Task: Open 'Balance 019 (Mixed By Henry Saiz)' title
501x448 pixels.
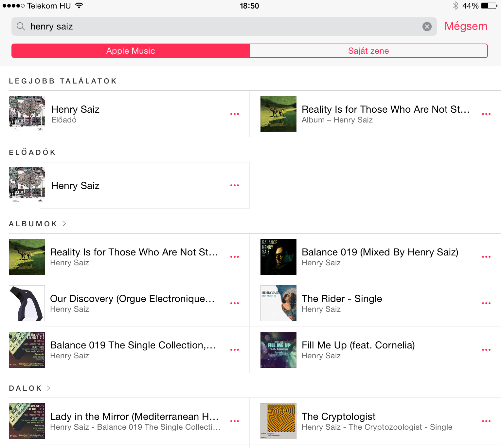Action: 380,252
